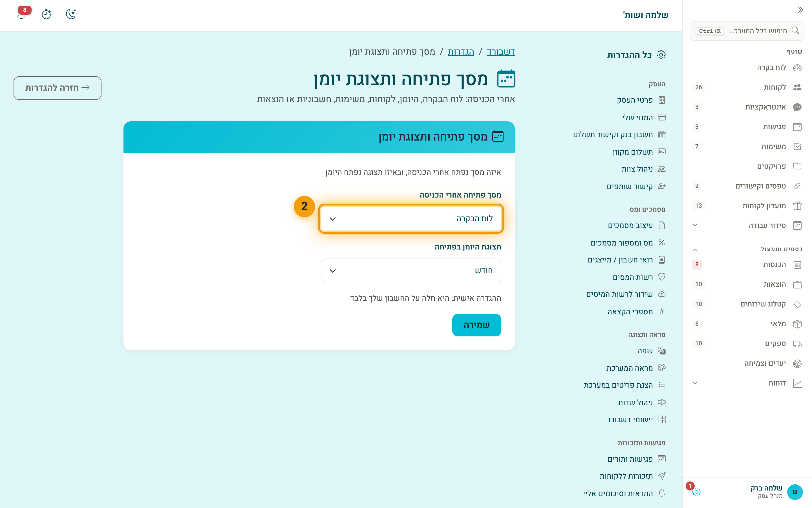Click the מלאי box icon
Screen dimensions: 812x508
click(x=797, y=324)
